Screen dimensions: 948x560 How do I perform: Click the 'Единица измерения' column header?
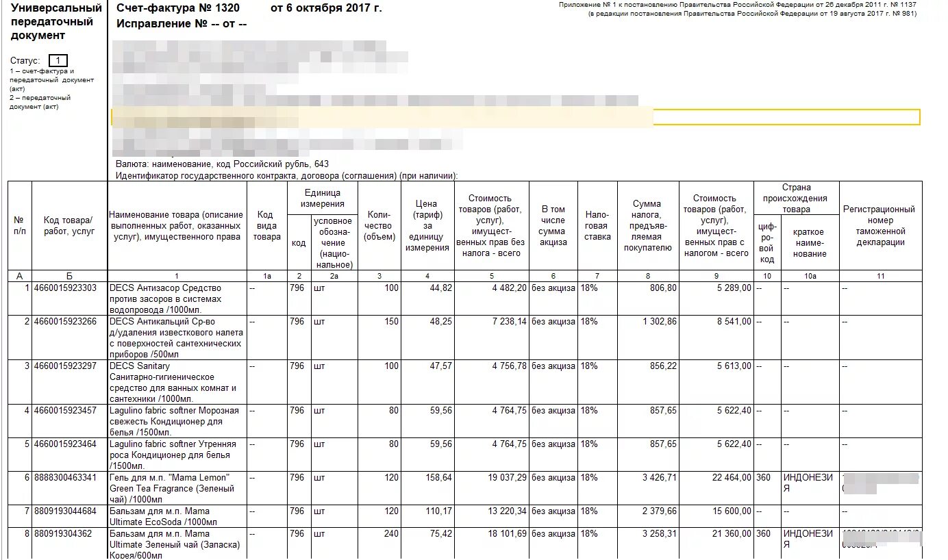pyautogui.click(x=324, y=199)
